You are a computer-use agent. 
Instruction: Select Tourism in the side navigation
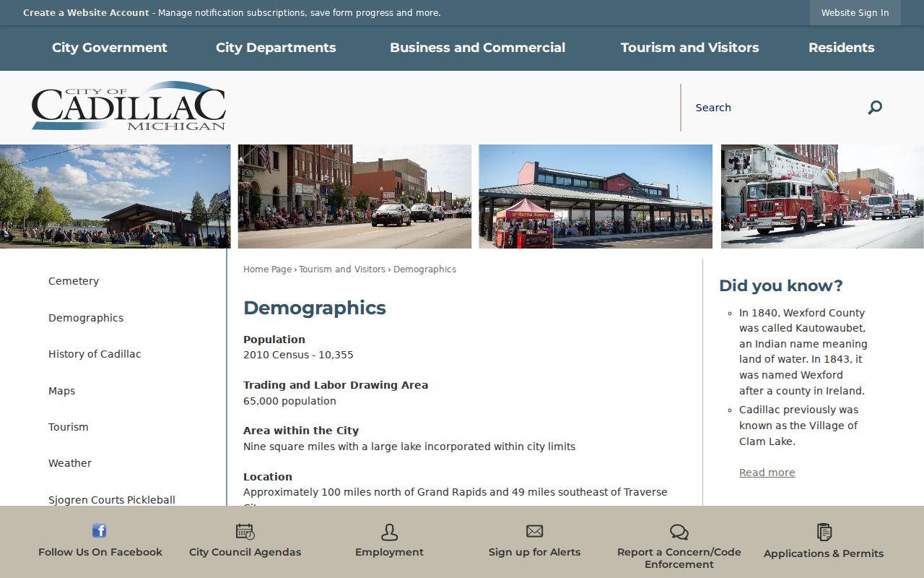[69, 427]
